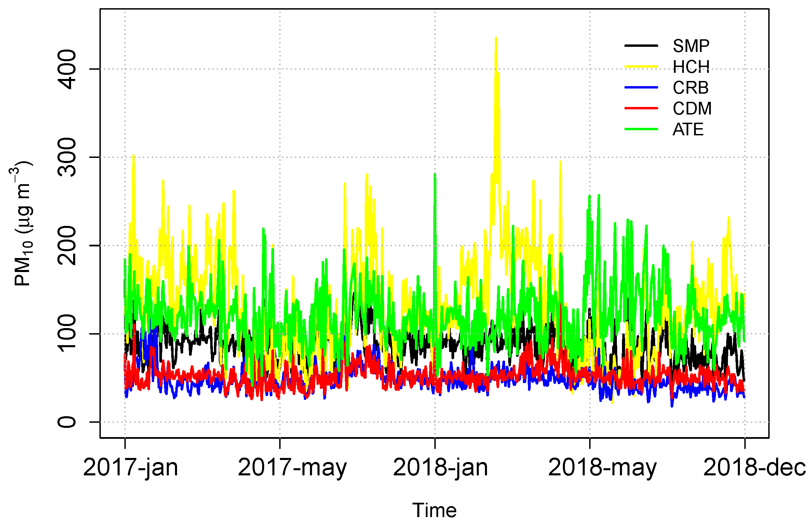
Task: Select the ATE legend label
Action: 688,130
